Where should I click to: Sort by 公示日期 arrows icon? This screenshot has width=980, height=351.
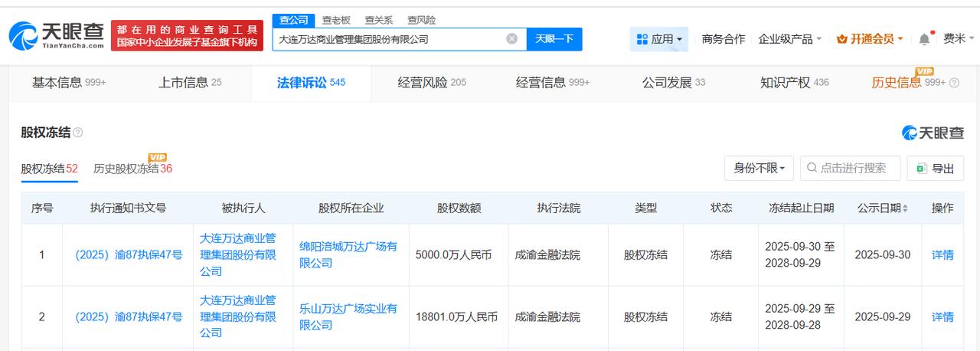pyautogui.click(x=905, y=208)
